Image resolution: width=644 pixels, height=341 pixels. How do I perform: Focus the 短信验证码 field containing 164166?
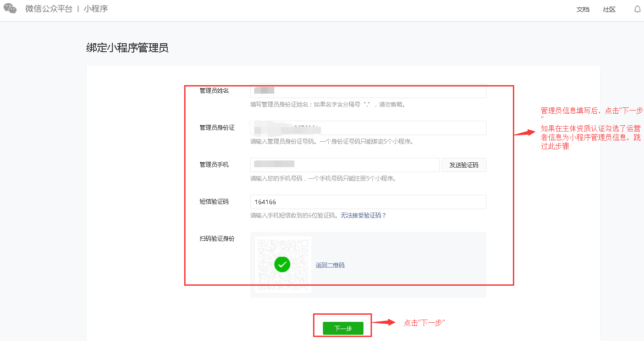click(x=368, y=202)
